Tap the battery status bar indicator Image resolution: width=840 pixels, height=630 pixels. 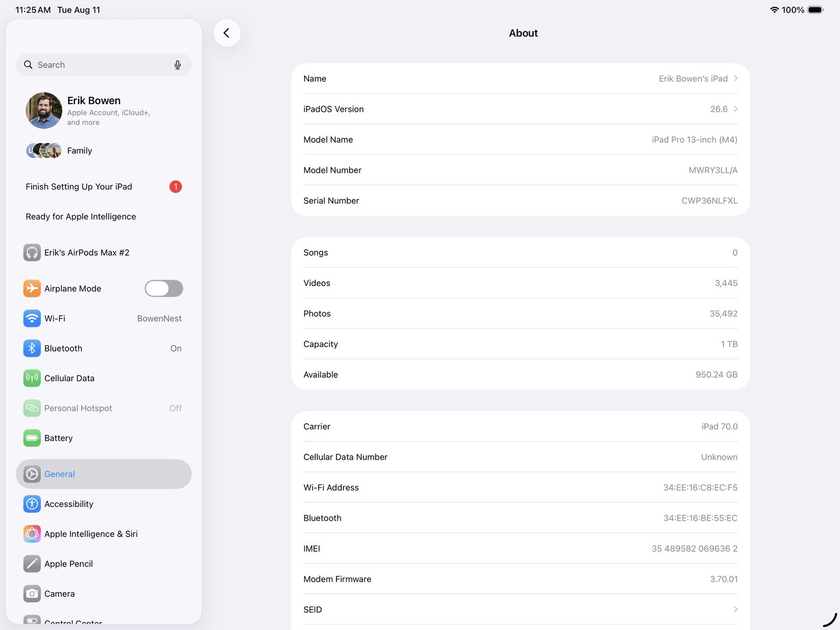click(816, 10)
